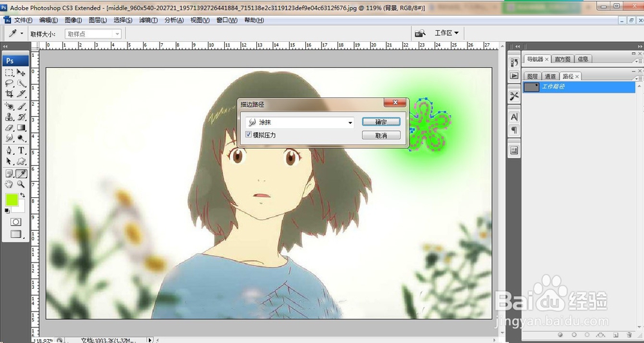Select the Rectangular Marquee tool
Screen dimensions: 644x343
9,73
